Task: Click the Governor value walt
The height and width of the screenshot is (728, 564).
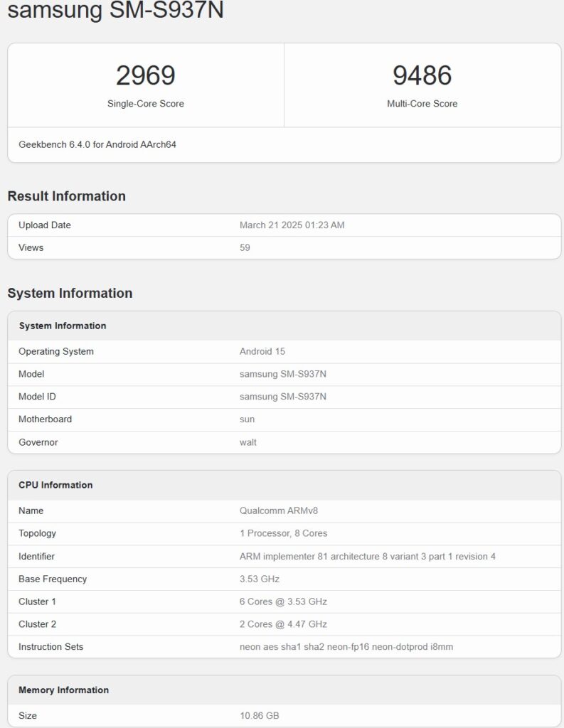Action: pyautogui.click(x=248, y=442)
